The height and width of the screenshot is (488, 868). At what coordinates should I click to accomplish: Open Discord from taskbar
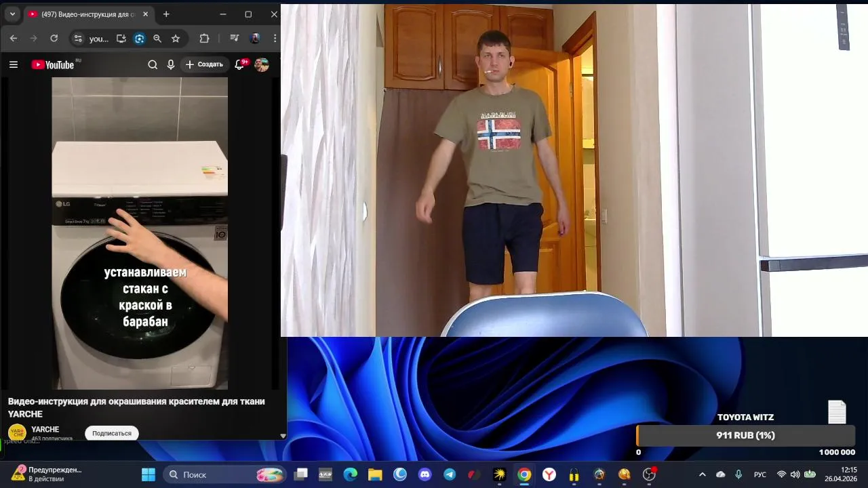pos(425,474)
